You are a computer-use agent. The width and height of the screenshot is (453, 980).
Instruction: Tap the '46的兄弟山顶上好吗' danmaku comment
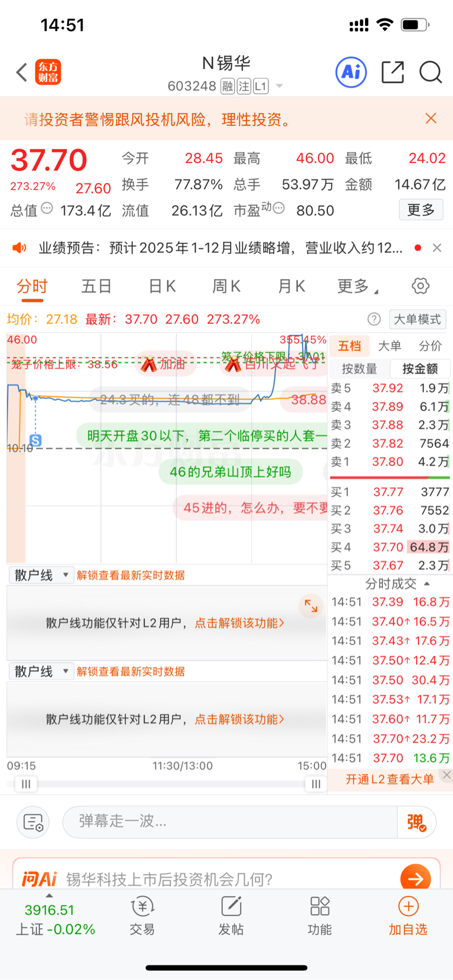(x=231, y=472)
